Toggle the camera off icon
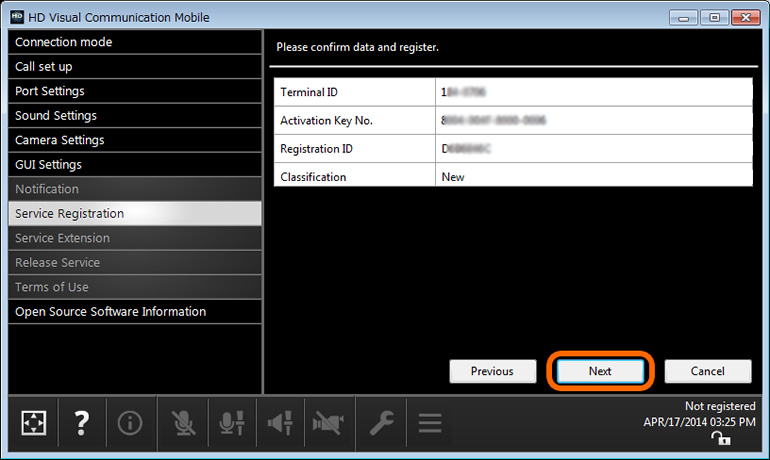The image size is (770, 460). 328,423
